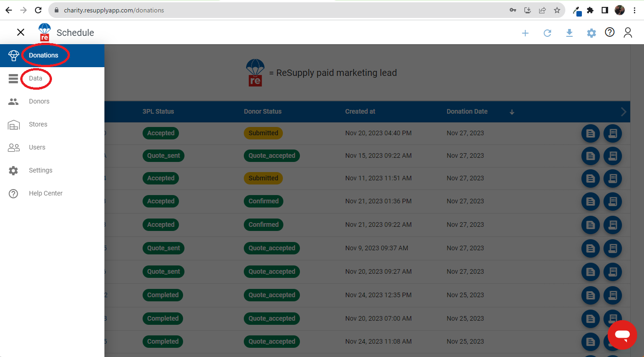Open receipt icon for Nov 15, 2023 09:22 AM row
644x357 pixels.
613,156
